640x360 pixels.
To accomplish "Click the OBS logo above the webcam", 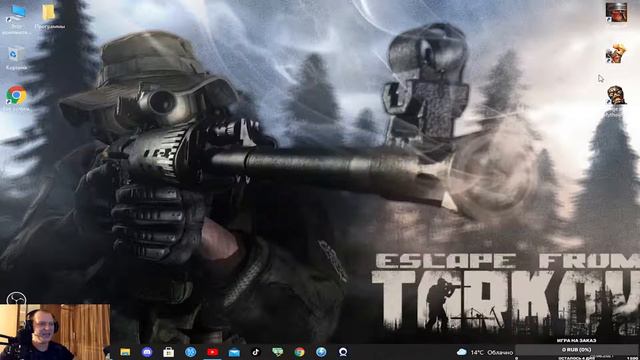I will (17, 298).
